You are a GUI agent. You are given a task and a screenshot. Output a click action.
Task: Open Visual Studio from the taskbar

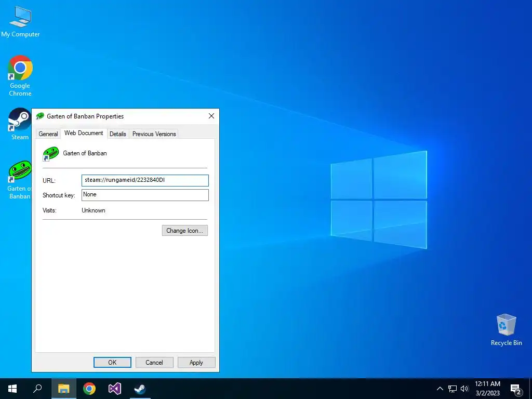pyautogui.click(x=115, y=389)
